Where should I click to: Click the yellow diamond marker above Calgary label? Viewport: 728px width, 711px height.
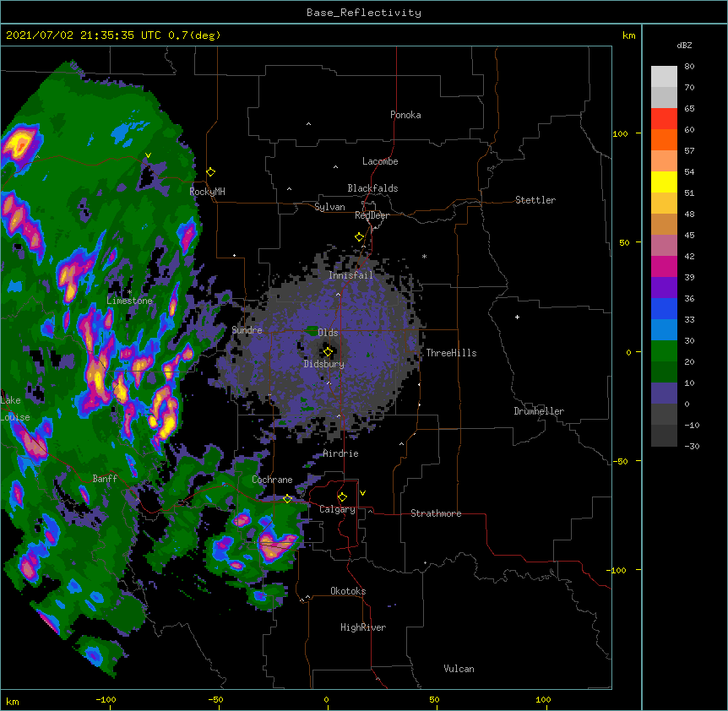coord(342,497)
